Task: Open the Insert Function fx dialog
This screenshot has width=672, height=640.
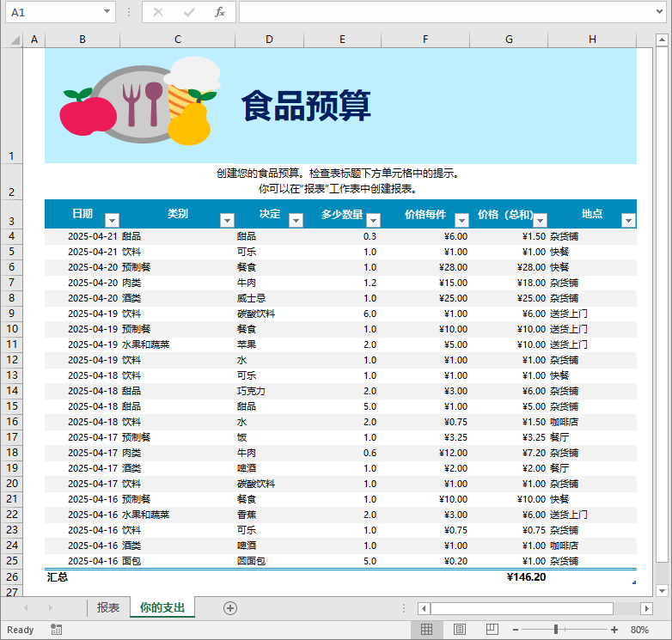Action: 220,12
